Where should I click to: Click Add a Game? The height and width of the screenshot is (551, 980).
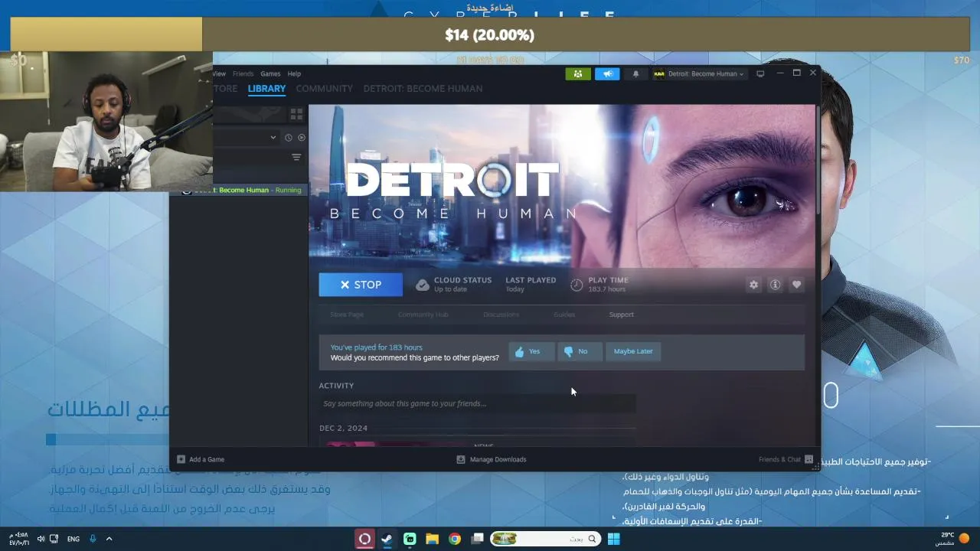tap(201, 459)
